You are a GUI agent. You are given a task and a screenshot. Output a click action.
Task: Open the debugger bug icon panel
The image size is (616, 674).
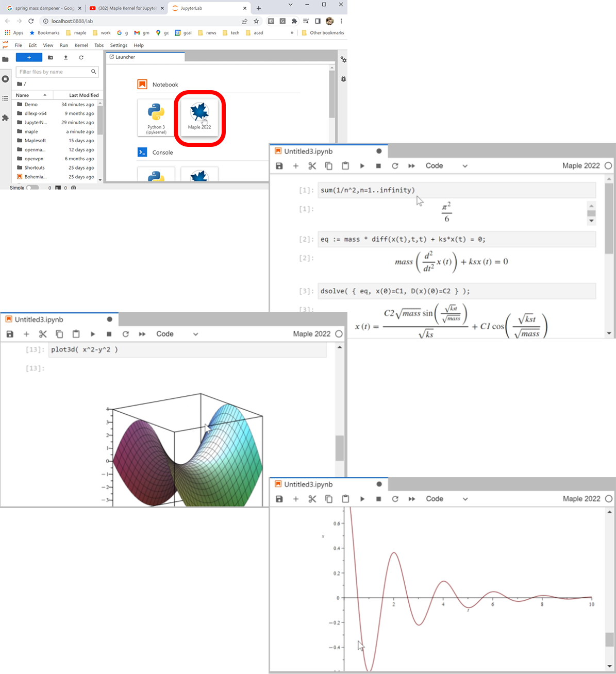343,79
